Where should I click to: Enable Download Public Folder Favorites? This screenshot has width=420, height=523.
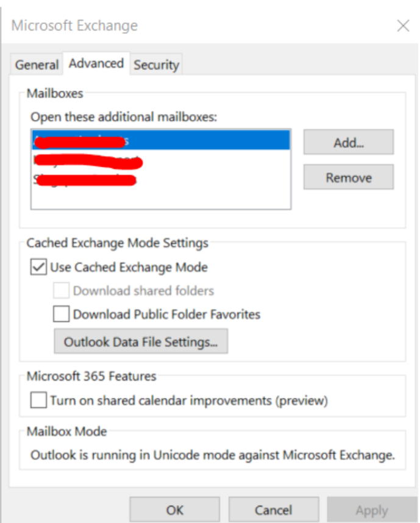61,315
